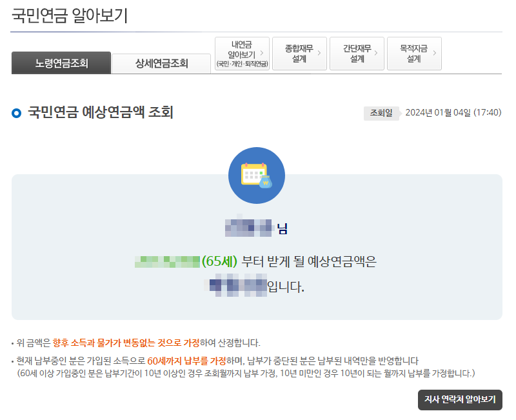Open 간단재무 설계 button
This screenshot has height=420, width=516.
[357, 54]
